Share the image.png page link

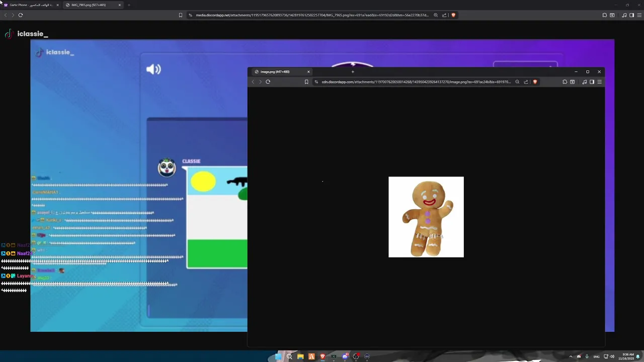[x=526, y=82]
